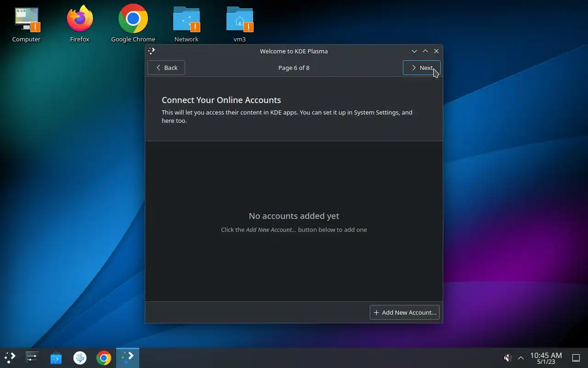
Task: Launch Chrome from the taskbar
Action: 104,357
